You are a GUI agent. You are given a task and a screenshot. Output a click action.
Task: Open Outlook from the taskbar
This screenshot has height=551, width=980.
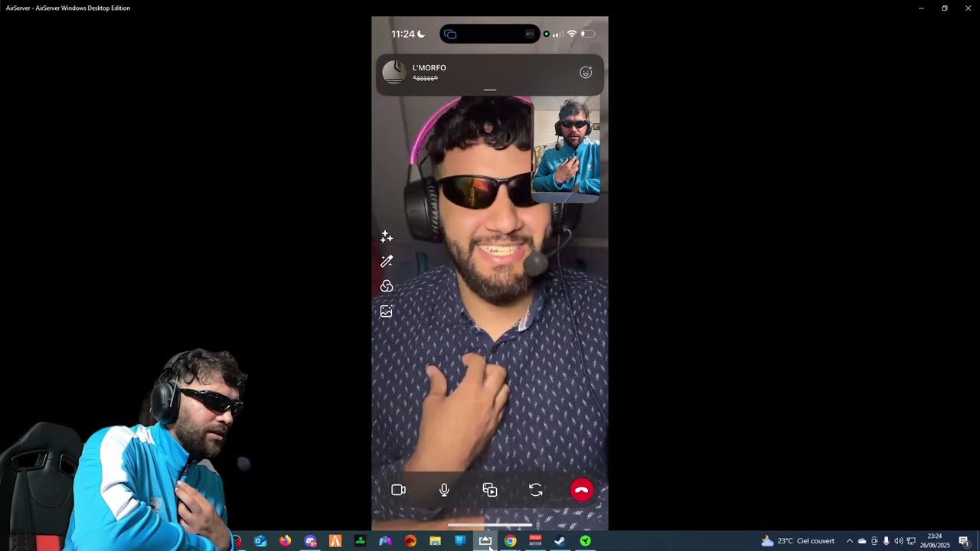260,541
